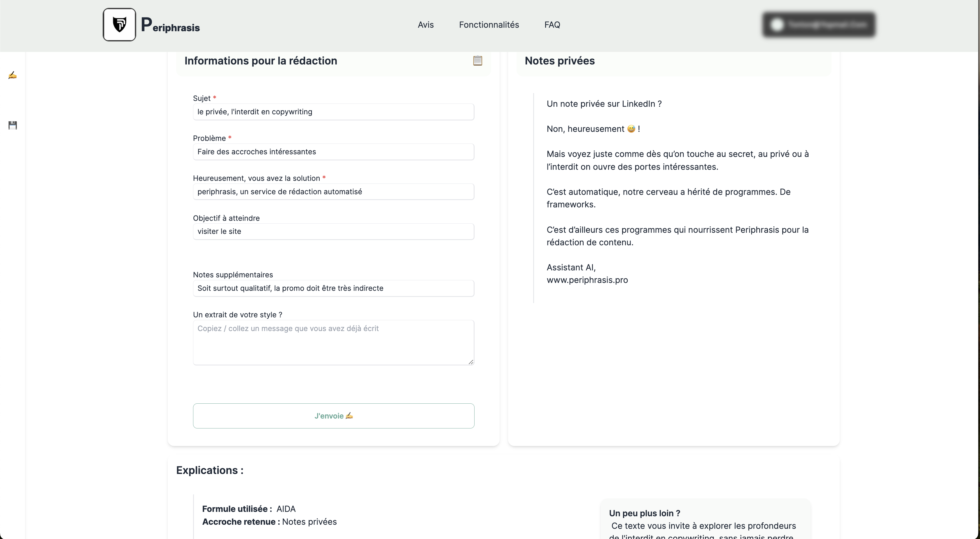This screenshot has height=539, width=980.
Task: Click the Periphrasis brand name text
Action: (x=170, y=26)
